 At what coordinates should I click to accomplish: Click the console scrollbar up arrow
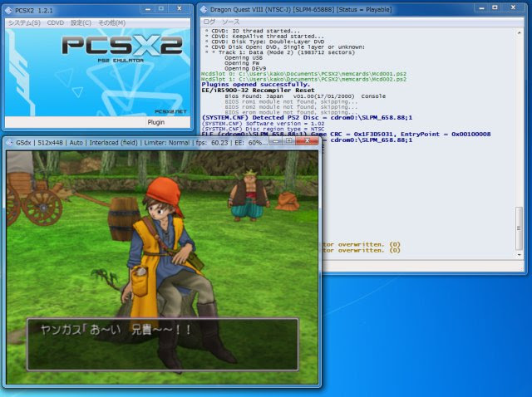[x=519, y=33]
